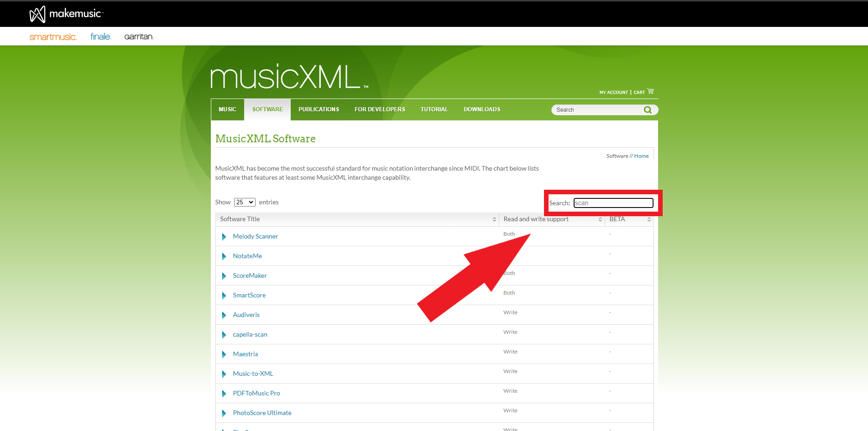
Task: Go to the For Developers menu
Action: tap(380, 109)
